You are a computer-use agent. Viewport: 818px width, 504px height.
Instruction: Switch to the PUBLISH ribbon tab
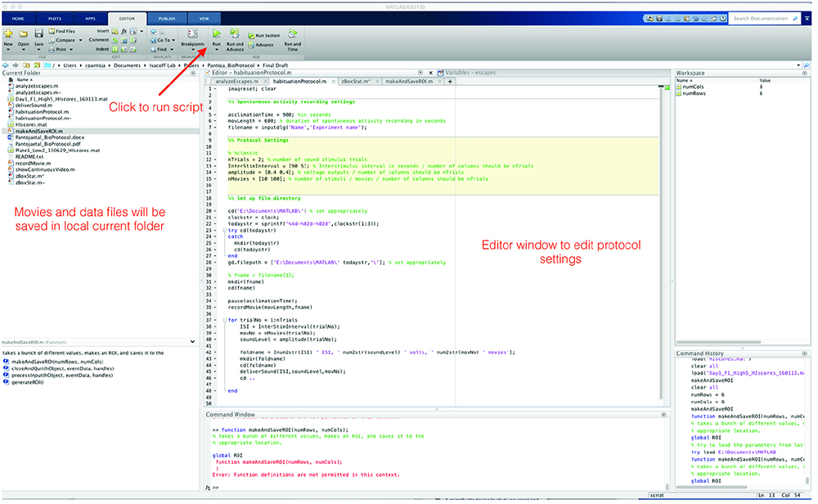pyautogui.click(x=167, y=19)
